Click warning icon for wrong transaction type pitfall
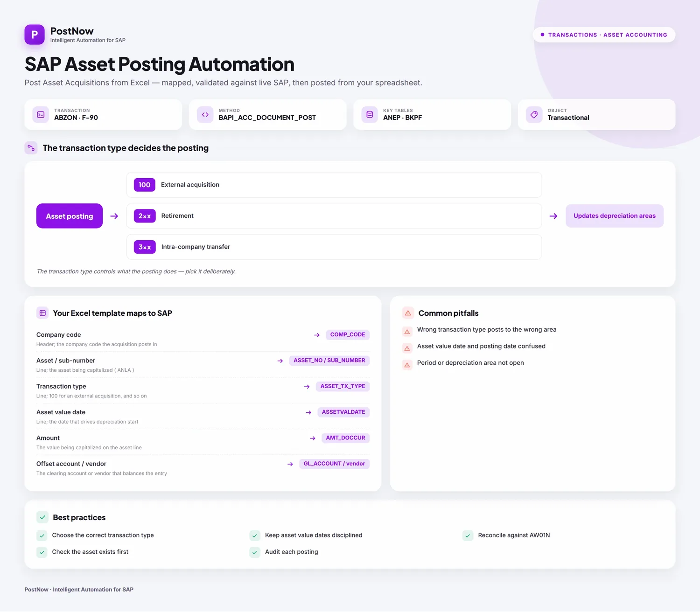Viewport: 700px width, 612px height. pos(407,332)
